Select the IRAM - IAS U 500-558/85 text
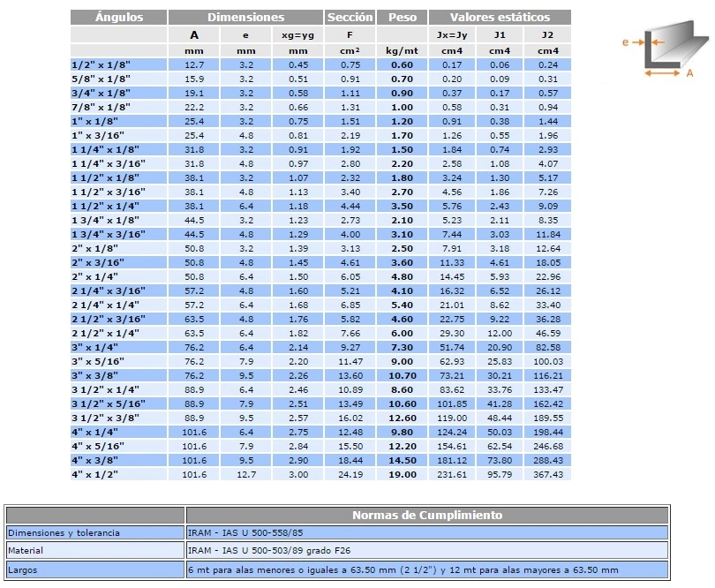 point(245,532)
